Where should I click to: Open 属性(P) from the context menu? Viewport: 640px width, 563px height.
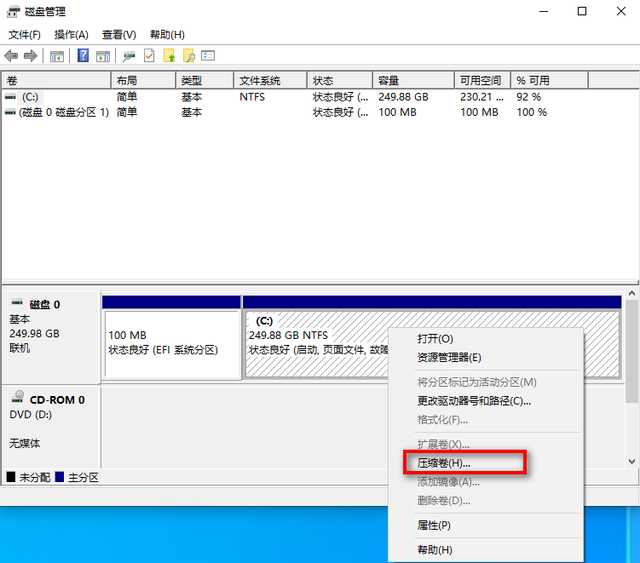tap(486, 525)
